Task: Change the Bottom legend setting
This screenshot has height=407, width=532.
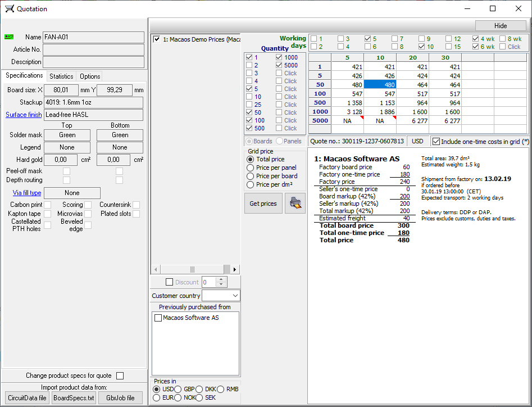Action: pyautogui.click(x=120, y=147)
